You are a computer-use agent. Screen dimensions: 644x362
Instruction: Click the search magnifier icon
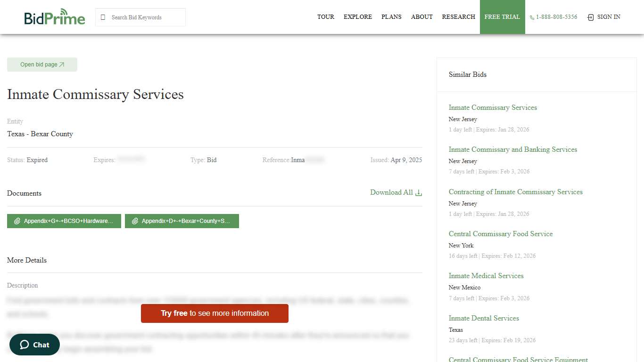tap(103, 17)
